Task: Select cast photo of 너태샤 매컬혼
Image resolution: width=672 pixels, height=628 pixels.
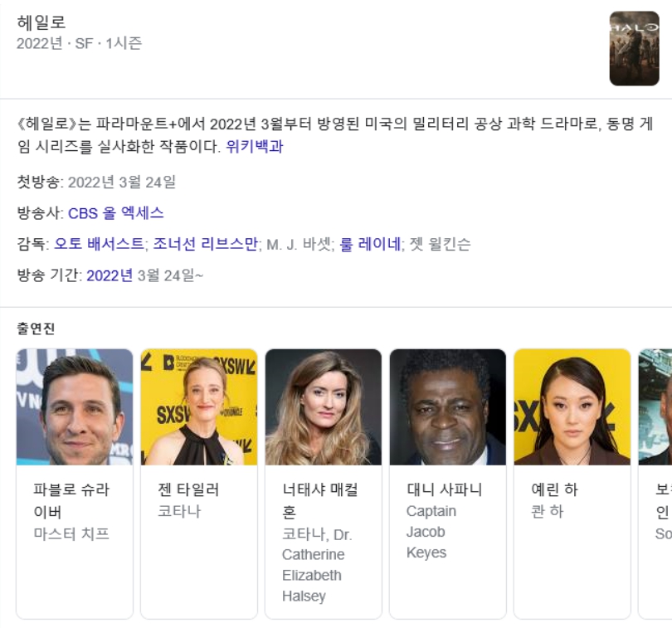Action: [324, 406]
